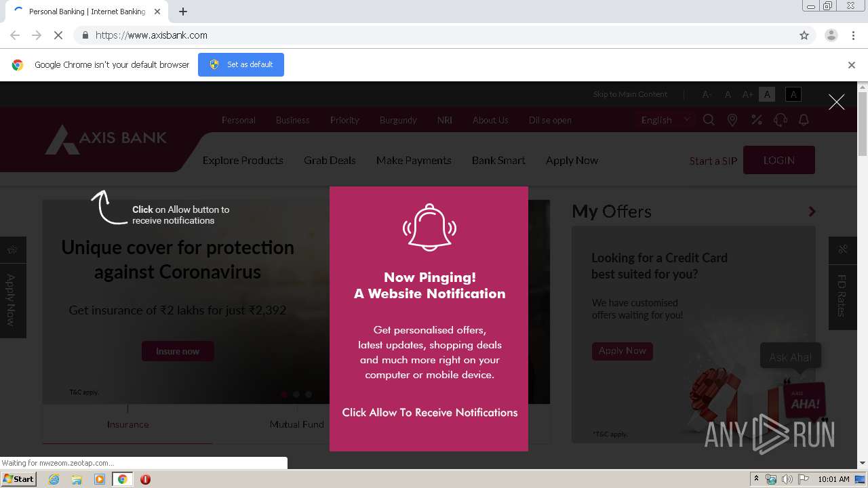The image size is (868, 488).
Task: Open the support headset icon
Action: pos(780,120)
